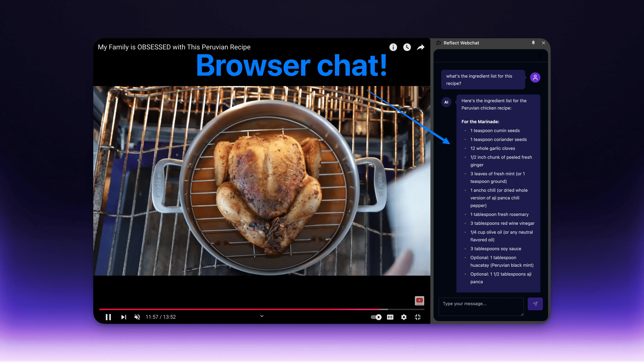Open video settings gear
Viewport: 644px width, 362px height.
(404, 317)
